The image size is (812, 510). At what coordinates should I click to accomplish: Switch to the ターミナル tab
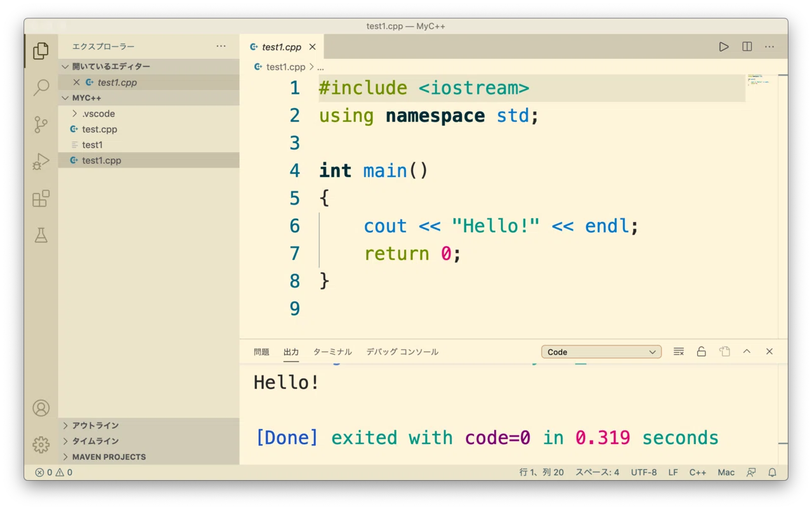332,352
